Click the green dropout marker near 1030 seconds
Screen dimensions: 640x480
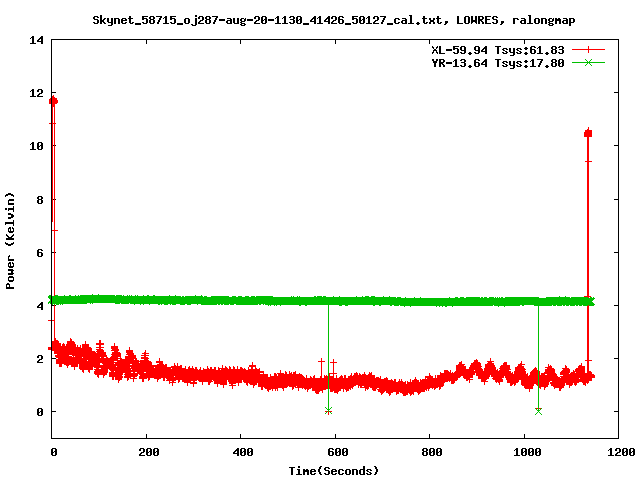tap(538, 411)
